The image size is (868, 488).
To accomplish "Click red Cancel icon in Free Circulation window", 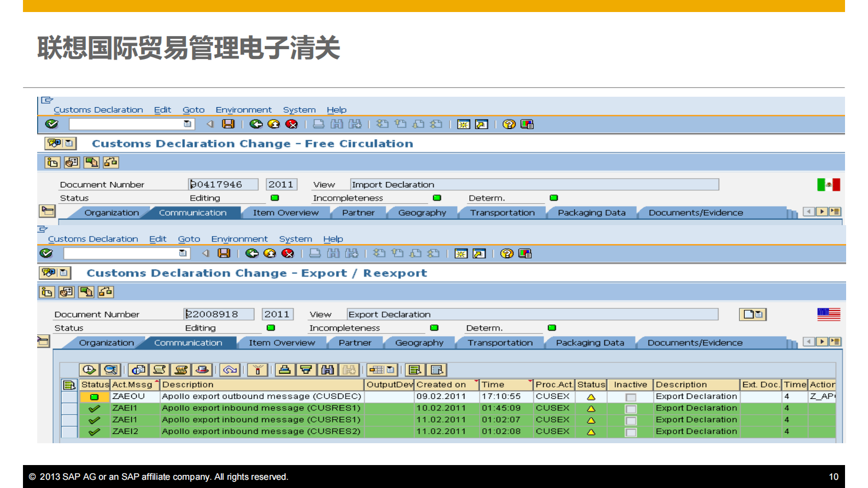I will click(x=292, y=124).
